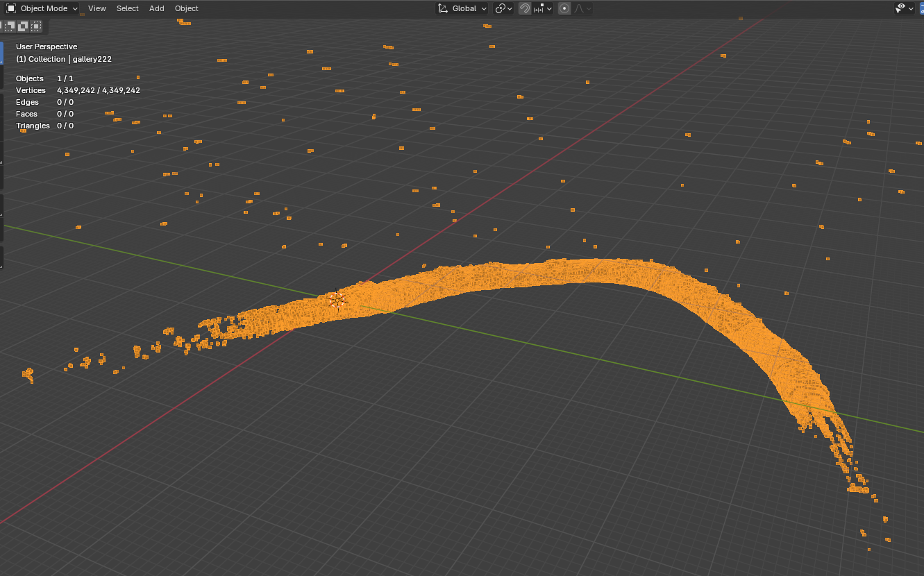Click the 3D cursor in the viewport
The width and height of the screenshot is (924, 576).
click(337, 300)
